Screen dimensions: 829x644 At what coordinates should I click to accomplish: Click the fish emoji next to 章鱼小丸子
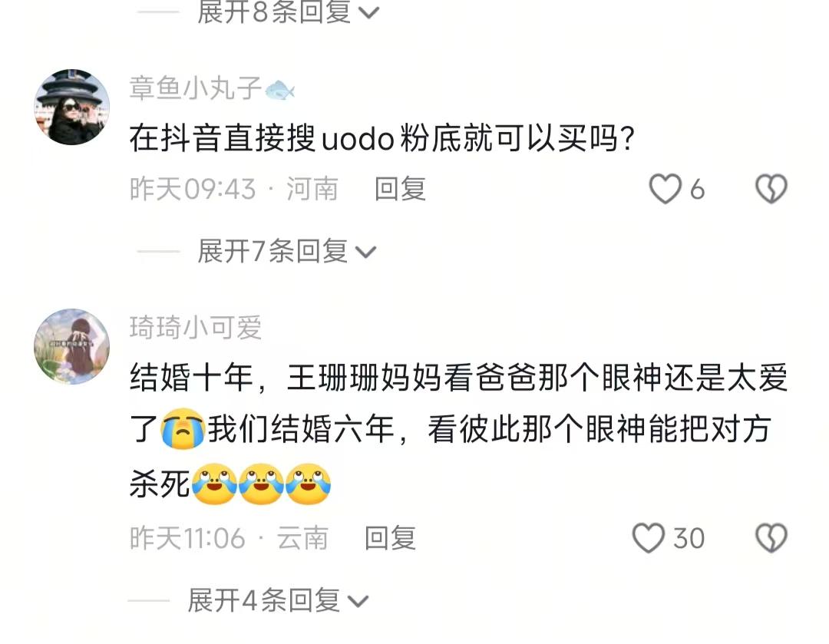click(279, 90)
